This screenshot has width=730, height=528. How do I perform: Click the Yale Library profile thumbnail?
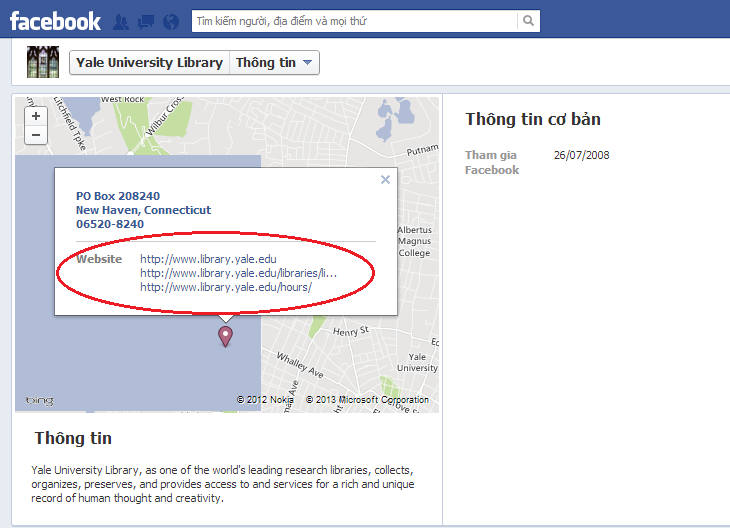click(x=42, y=62)
